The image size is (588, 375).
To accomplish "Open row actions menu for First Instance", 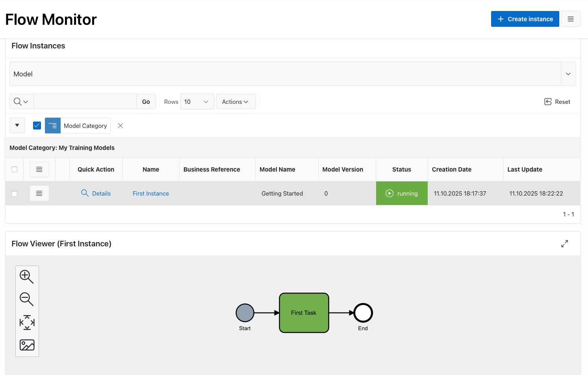I will tap(39, 193).
